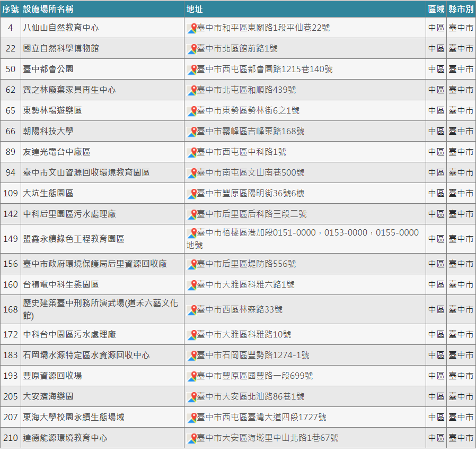Select 盟鑫永續綠色工程教育園區 name
The image size is (476, 451).
[x=74, y=239]
